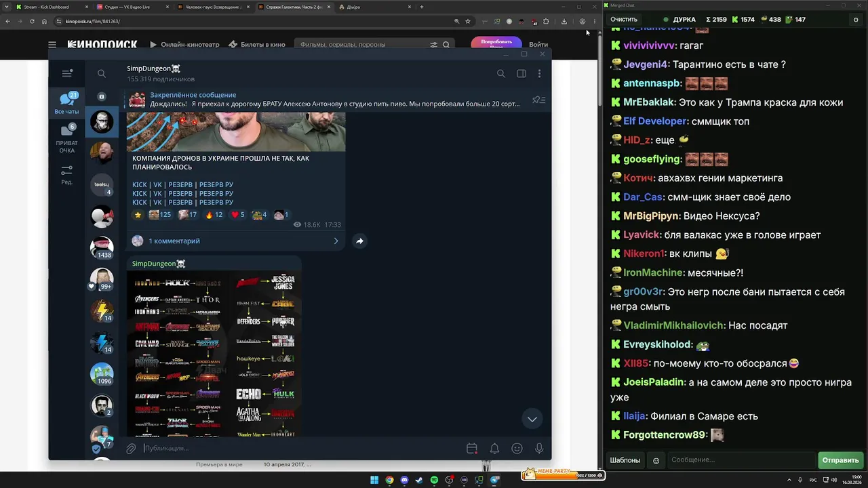
Task: Show all pinned messages list
Action: [539, 100]
